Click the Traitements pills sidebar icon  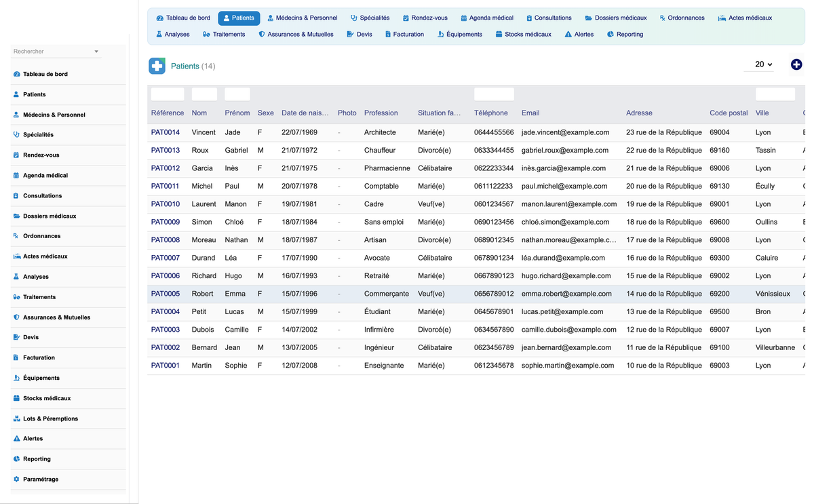(16, 297)
